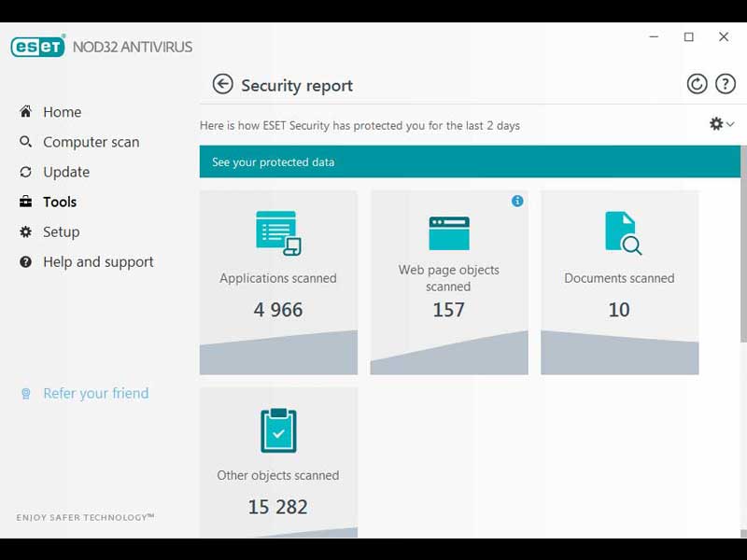The width and height of the screenshot is (747, 560).
Task: Go to Computer scan
Action: click(x=91, y=142)
